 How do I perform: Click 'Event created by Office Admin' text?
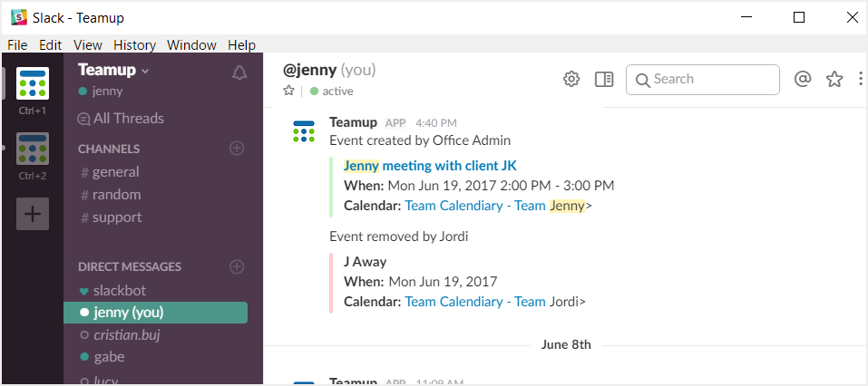[x=420, y=140]
